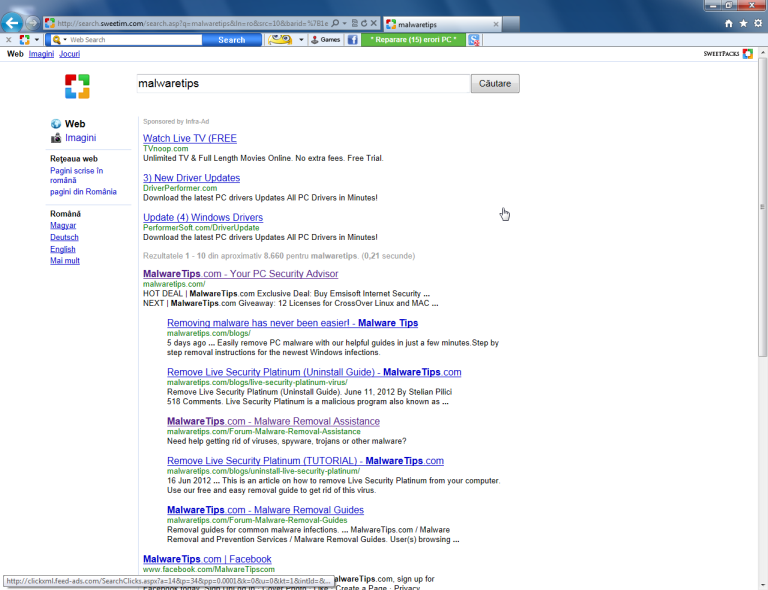768x590 pixels.
Task: Click the blue toolbar Search button
Action: (x=232, y=40)
